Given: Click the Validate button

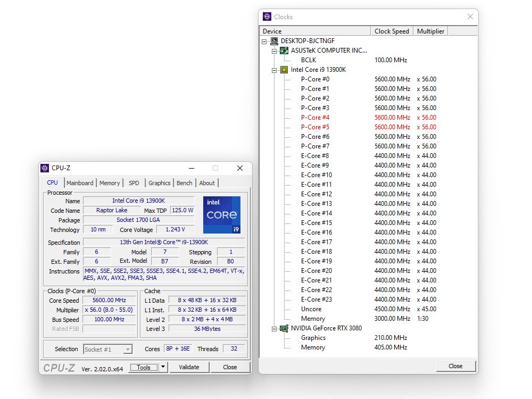Looking at the screenshot, I should coord(189,367).
